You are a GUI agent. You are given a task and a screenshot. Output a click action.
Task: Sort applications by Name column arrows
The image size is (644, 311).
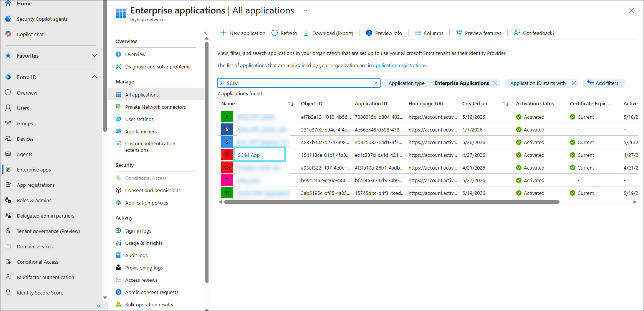[291, 104]
